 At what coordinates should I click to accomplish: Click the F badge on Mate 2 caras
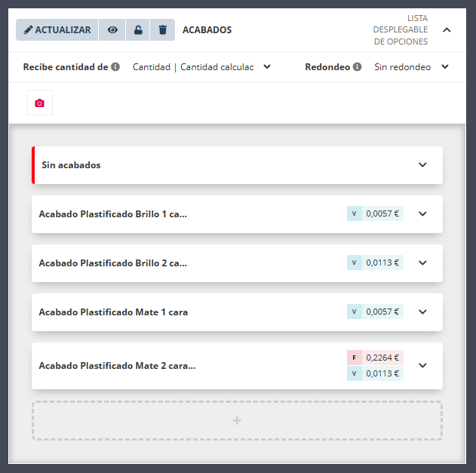click(x=355, y=358)
